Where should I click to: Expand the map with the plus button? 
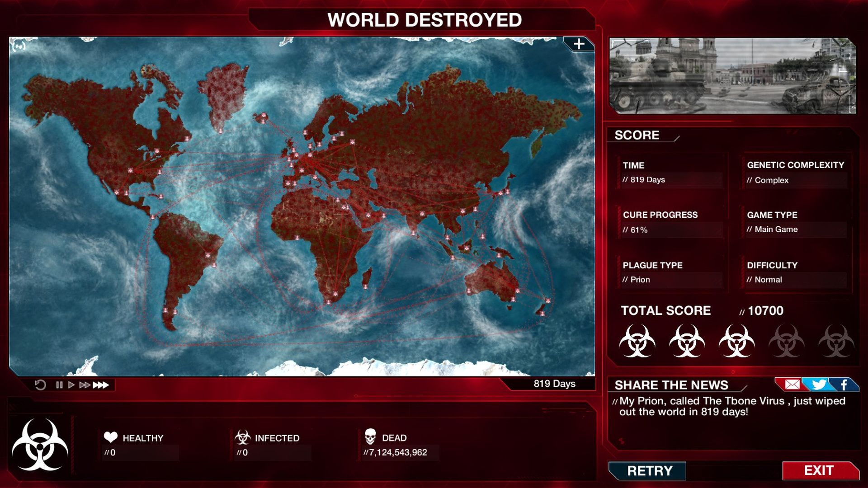[579, 44]
